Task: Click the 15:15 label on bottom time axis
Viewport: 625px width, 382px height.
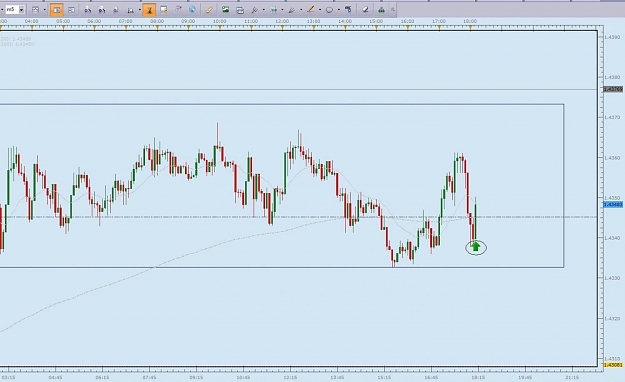Action: (384, 377)
